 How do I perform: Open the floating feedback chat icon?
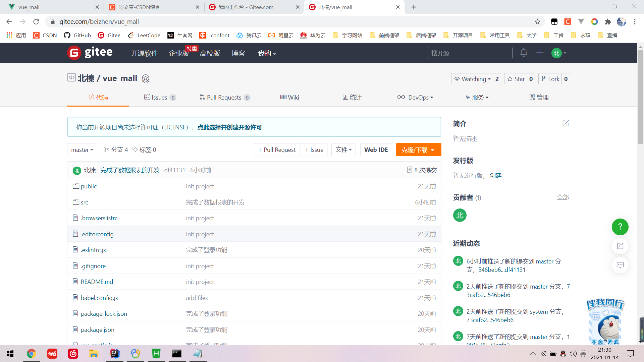(620, 265)
